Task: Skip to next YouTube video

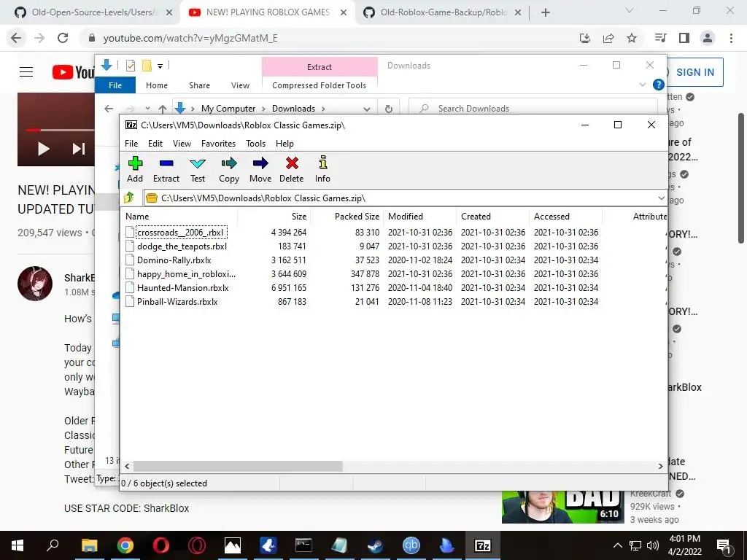Action: point(79,149)
